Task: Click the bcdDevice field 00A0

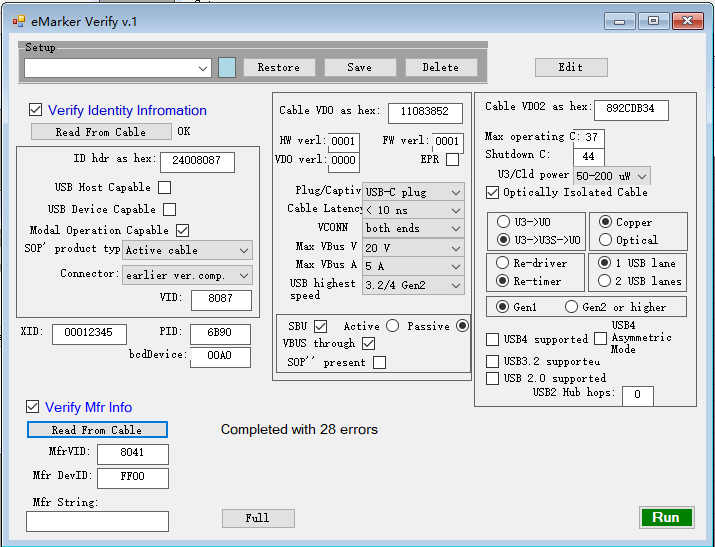Action: [220, 357]
